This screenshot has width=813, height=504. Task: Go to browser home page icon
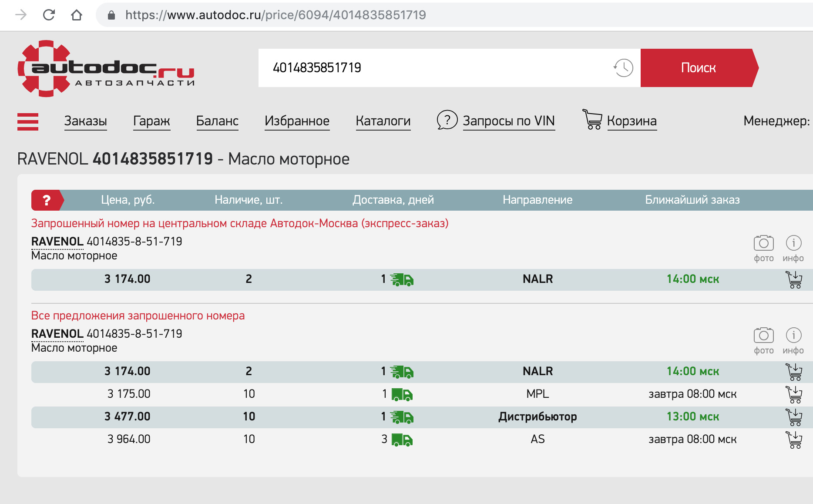[x=77, y=15]
